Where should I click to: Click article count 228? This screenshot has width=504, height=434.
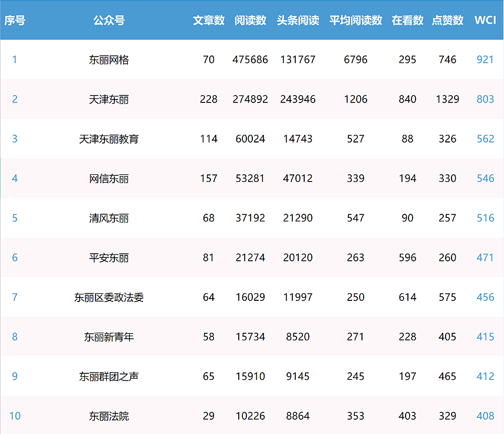(x=209, y=99)
